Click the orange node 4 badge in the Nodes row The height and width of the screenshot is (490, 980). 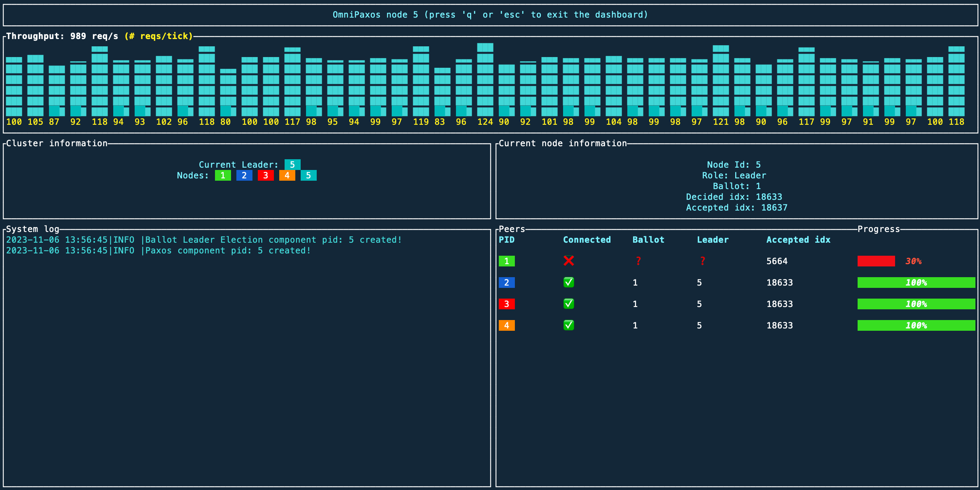click(287, 175)
